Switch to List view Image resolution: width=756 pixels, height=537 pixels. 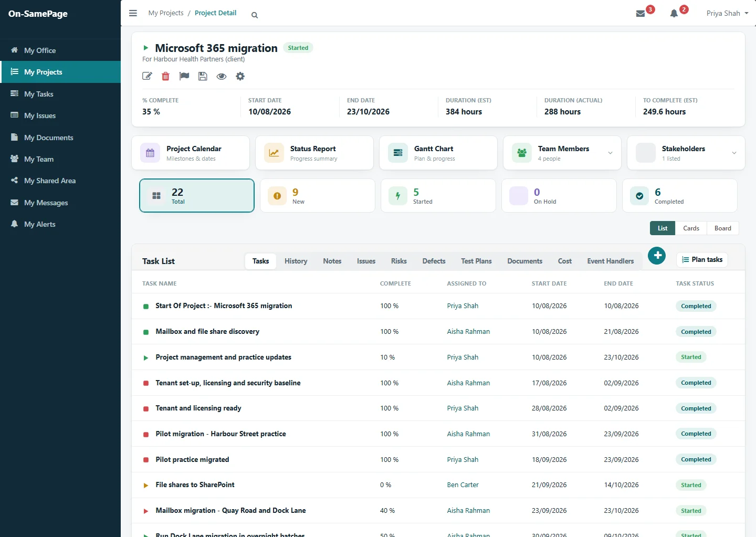click(663, 228)
